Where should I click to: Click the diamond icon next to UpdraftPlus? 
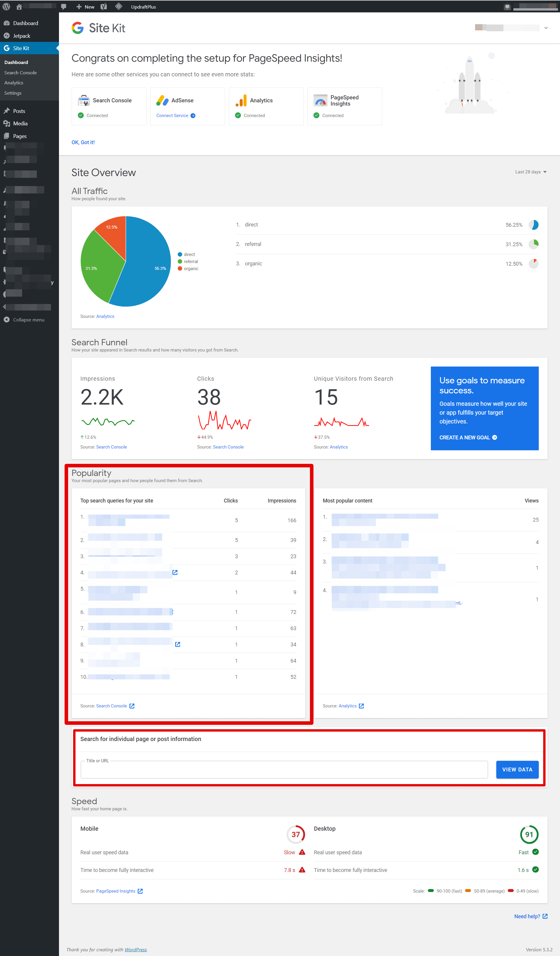click(x=118, y=6)
